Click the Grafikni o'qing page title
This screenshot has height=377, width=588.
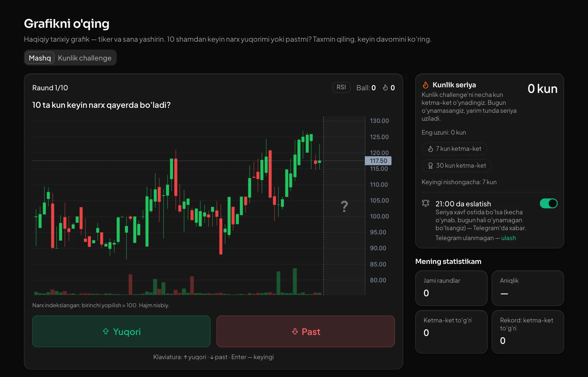67,23
